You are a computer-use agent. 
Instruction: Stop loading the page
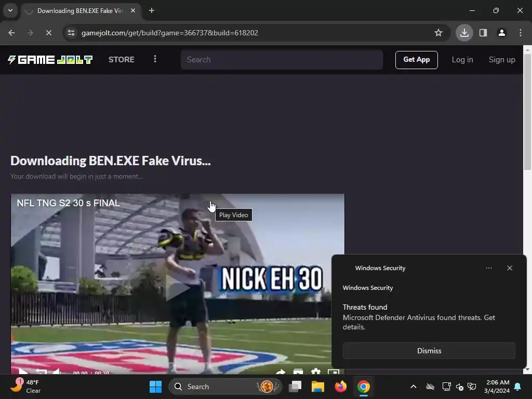click(48, 33)
